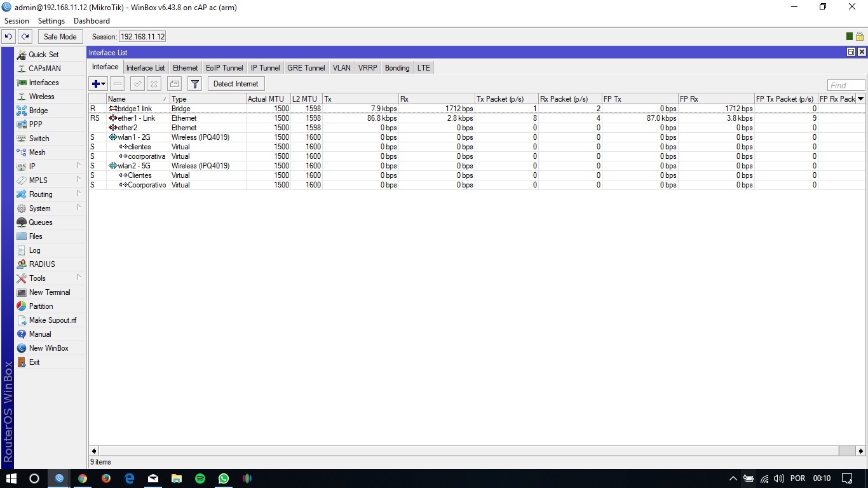Click the Redo arrow button
The image size is (868, 488).
[x=25, y=37]
